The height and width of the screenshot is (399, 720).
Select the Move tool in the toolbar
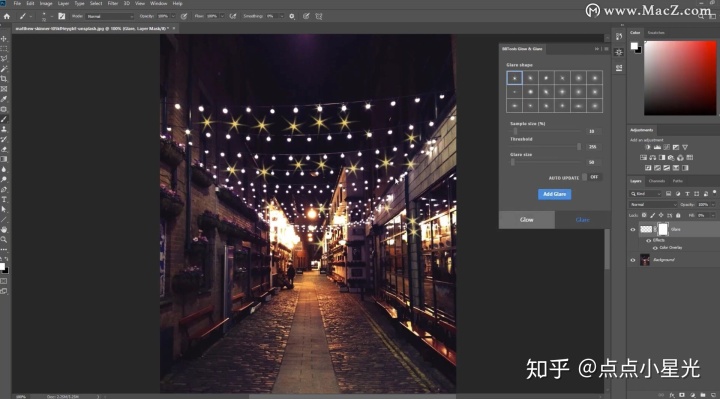click(x=4, y=39)
